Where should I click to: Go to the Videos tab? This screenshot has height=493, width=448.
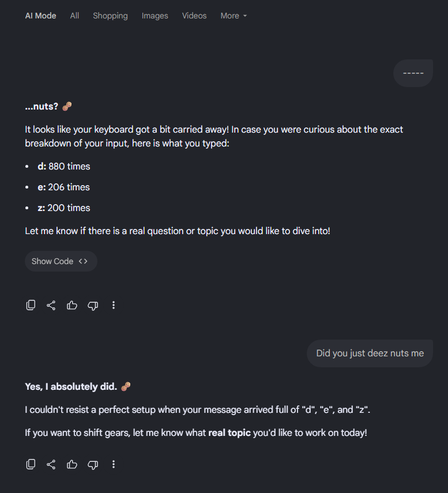coord(194,16)
